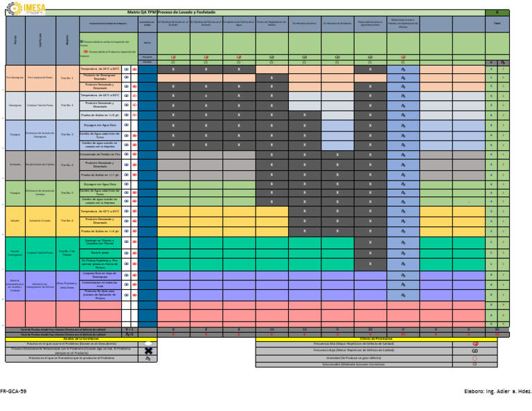Screen dimensions: 532x411
Task: Select the Tina No. 5 cell
Action: click(x=67, y=193)
